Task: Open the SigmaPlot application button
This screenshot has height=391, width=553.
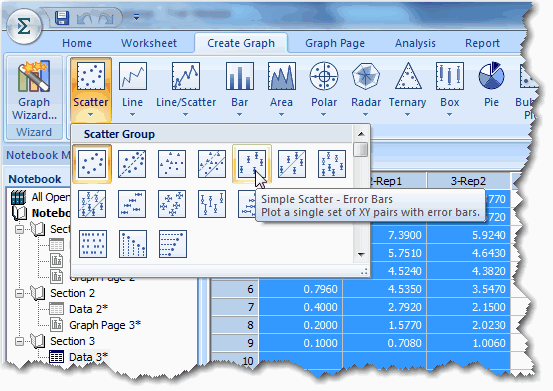Action: point(24,26)
